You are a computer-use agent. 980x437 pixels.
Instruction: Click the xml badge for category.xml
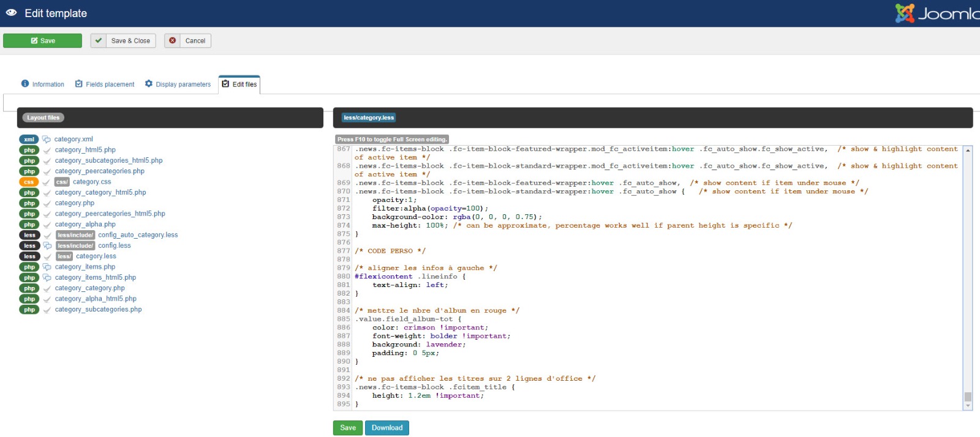29,140
